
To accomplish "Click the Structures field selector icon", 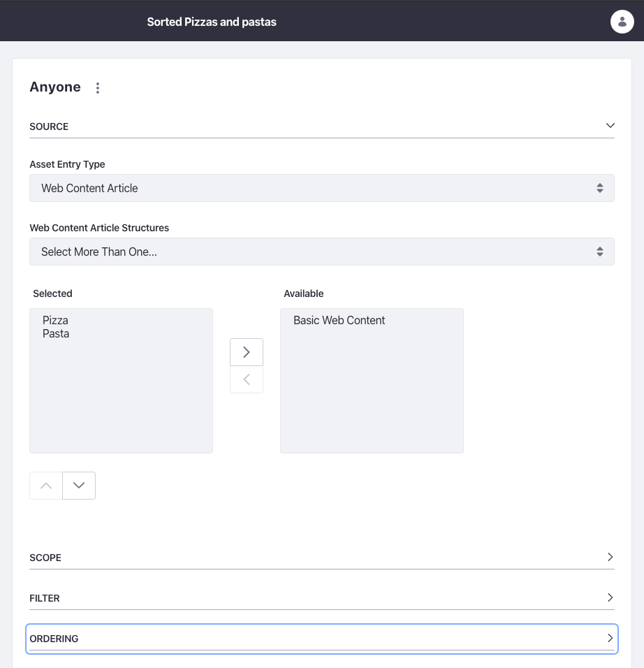I will (599, 252).
